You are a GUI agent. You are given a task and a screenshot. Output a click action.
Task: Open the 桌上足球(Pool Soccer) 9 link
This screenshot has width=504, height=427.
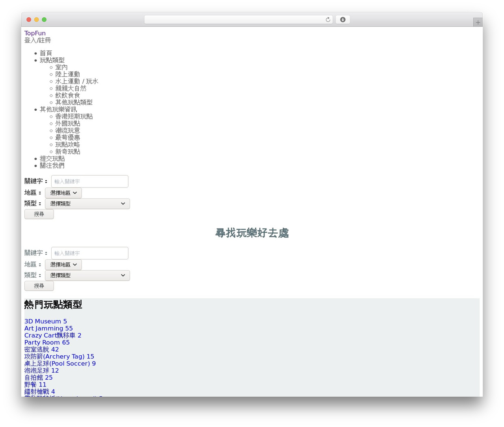click(60, 364)
